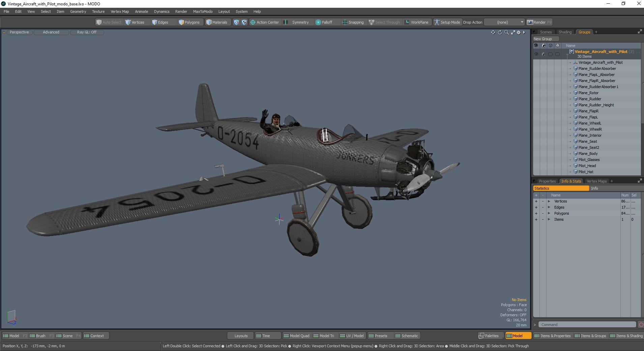Open the MaxToModo menu

pyautogui.click(x=203, y=11)
